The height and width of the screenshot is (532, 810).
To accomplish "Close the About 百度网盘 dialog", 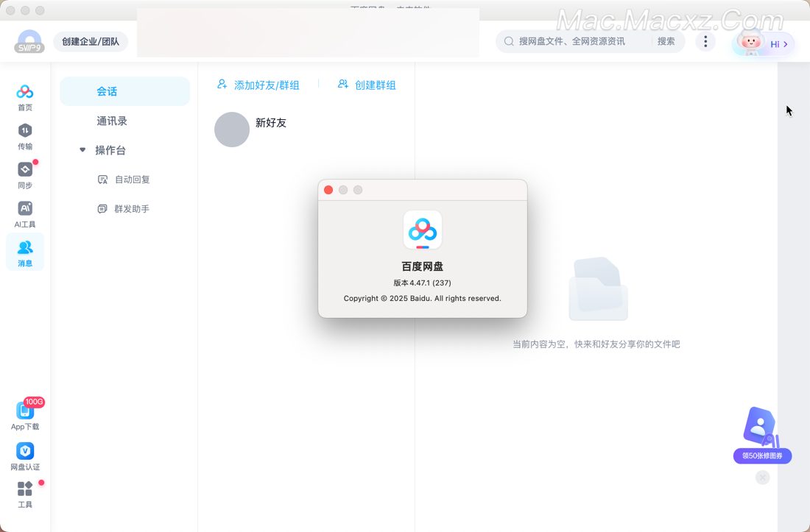I will tap(328, 190).
